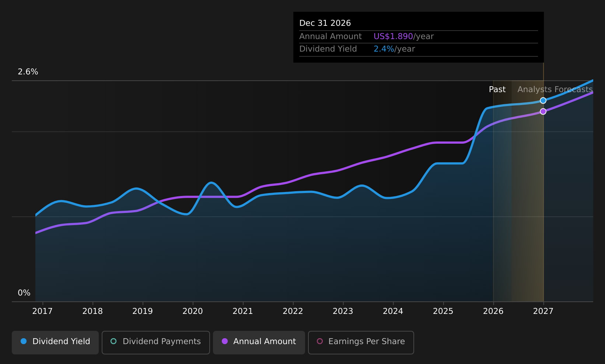Image resolution: width=605 pixels, height=364 pixels.
Task: Click the 'Annual Amount' label in the tooltip
Action: pyautogui.click(x=331, y=36)
